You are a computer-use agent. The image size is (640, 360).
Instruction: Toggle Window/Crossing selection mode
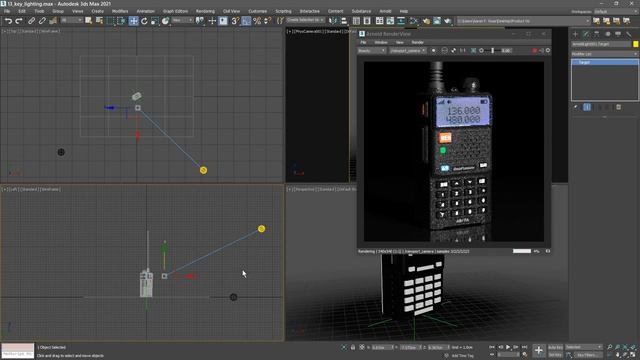point(121,21)
